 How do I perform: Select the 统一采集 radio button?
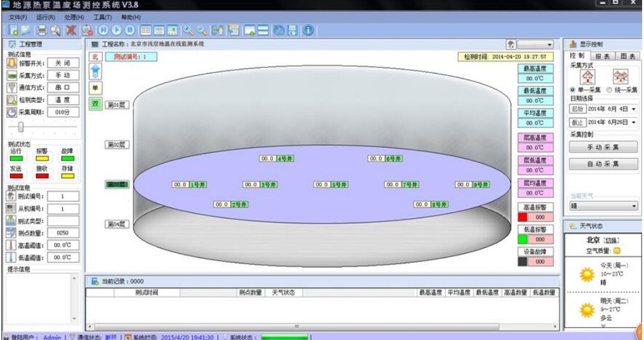click(610, 89)
